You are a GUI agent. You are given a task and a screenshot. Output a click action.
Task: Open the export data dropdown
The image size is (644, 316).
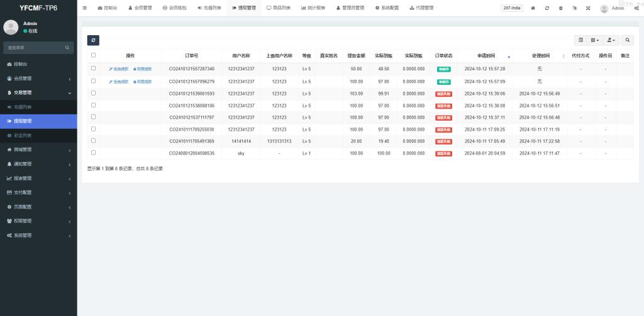611,40
